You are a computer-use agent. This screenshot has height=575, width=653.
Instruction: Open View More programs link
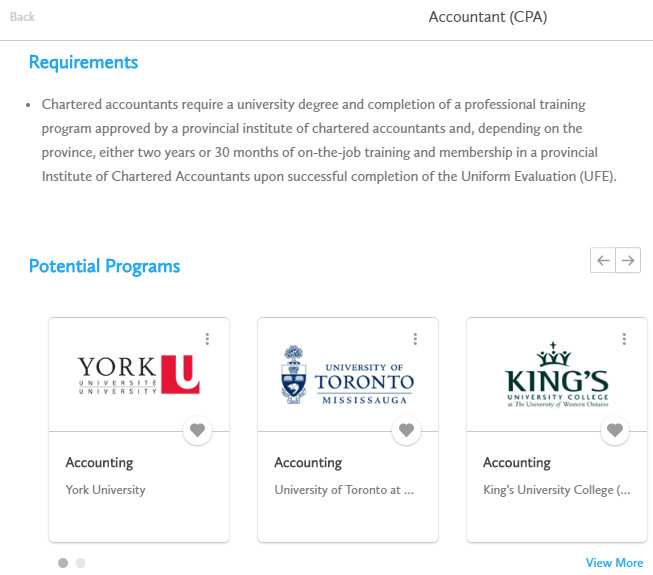coord(614,563)
